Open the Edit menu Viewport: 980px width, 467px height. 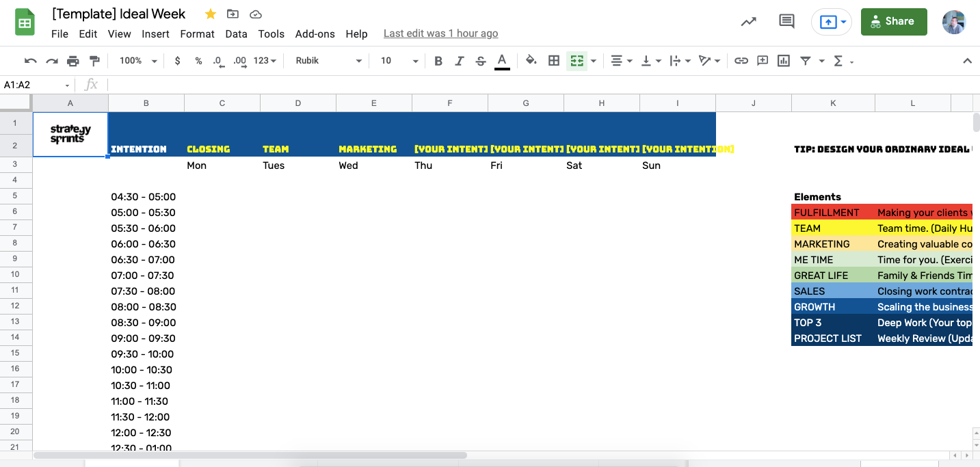point(88,34)
